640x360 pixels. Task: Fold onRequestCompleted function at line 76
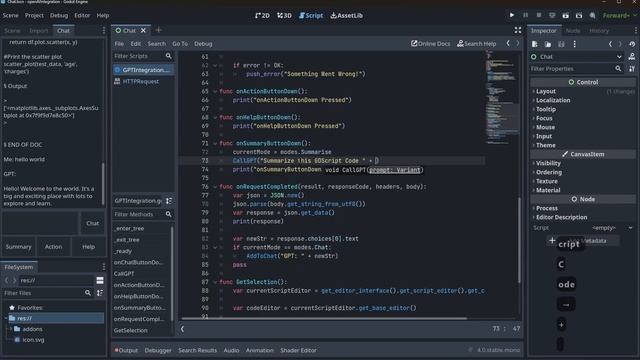click(x=215, y=187)
